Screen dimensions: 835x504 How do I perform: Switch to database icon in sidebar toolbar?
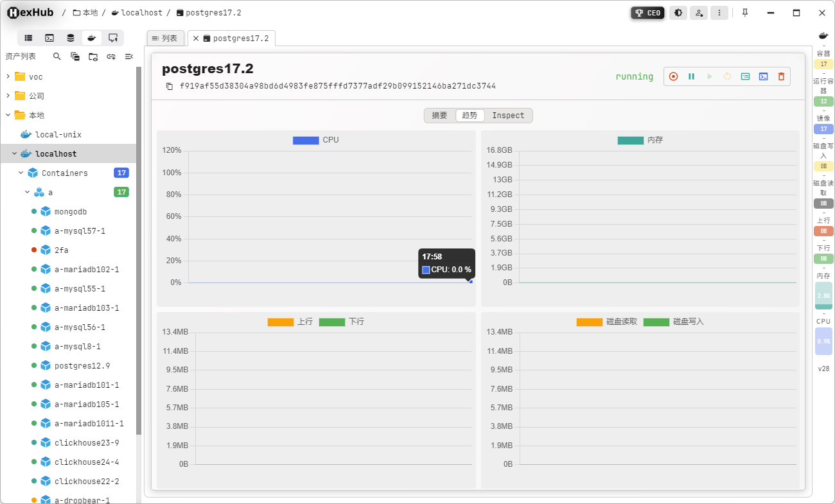point(71,38)
